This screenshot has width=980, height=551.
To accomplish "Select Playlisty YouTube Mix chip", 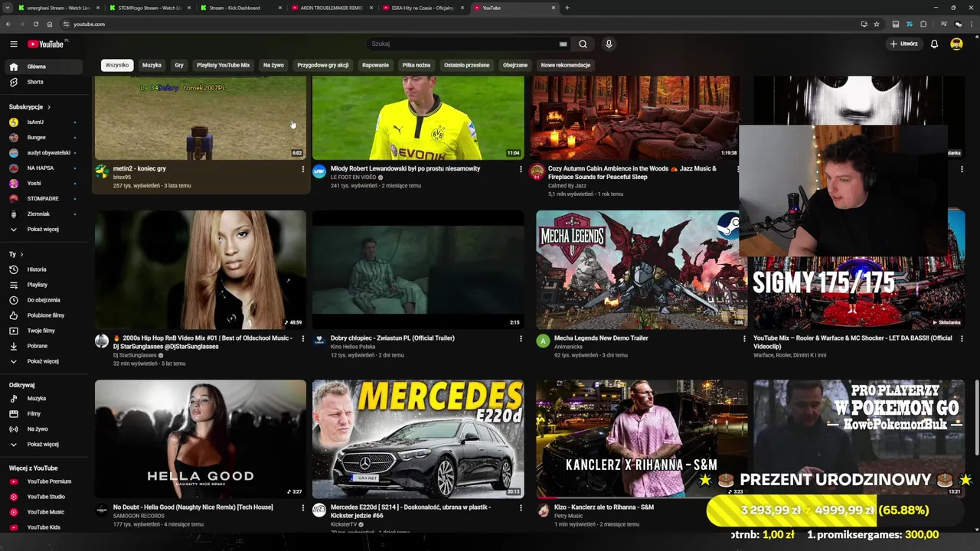I will tap(223, 65).
